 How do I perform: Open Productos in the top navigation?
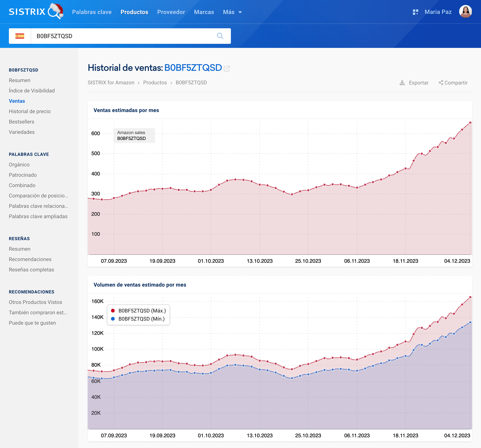coord(134,12)
